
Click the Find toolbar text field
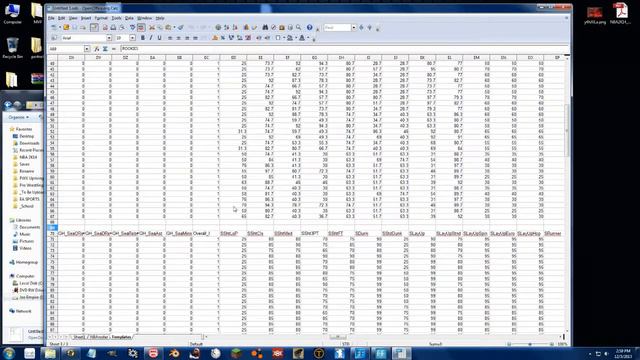pos(337,27)
